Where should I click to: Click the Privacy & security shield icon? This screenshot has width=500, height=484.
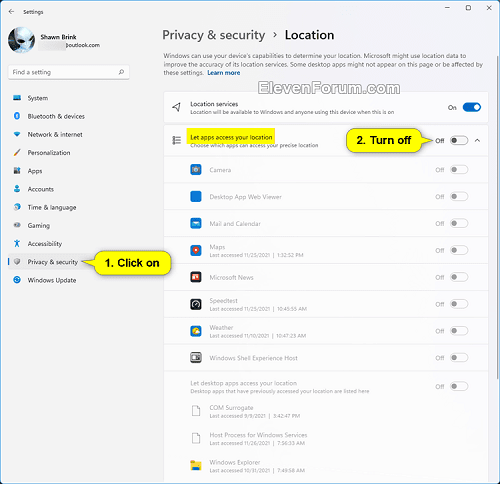coord(17,262)
